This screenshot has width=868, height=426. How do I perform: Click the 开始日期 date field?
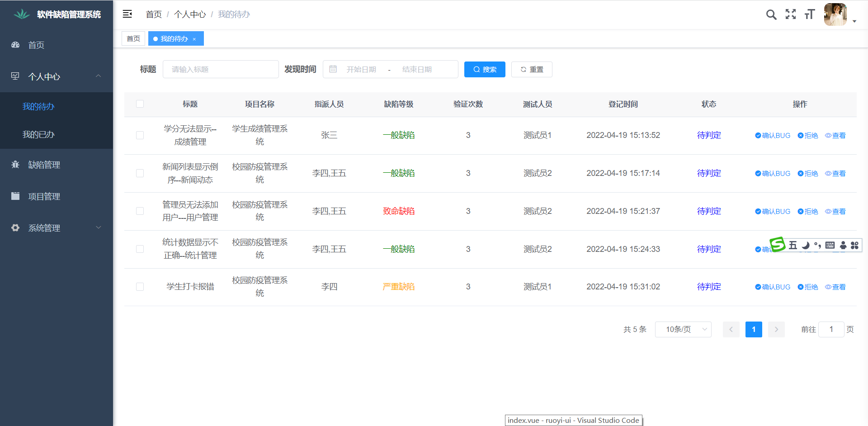tap(361, 69)
